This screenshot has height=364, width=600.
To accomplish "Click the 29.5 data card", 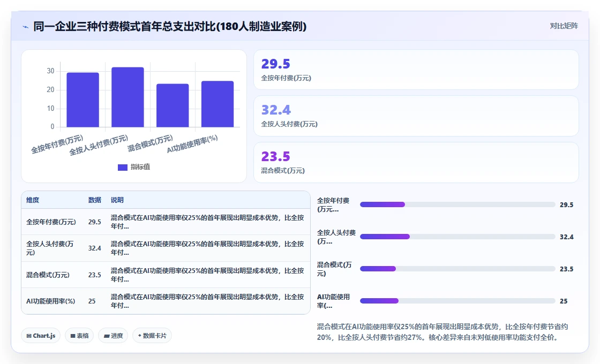I will 416,70.
